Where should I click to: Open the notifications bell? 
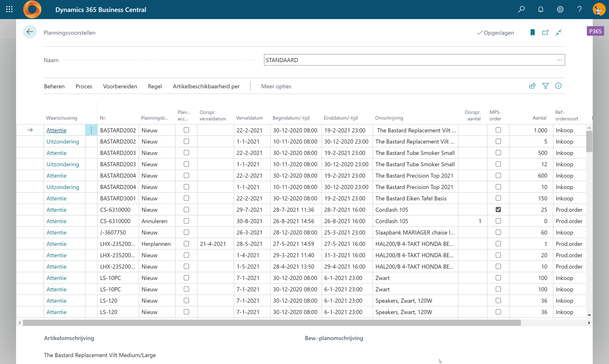point(541,10)
